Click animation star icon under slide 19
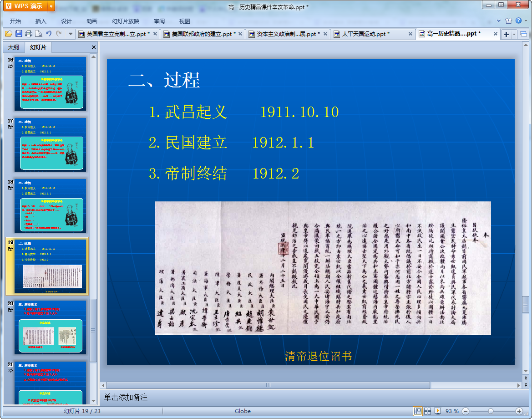Viewport: 532px width, 419px height. tap(10, 249)
